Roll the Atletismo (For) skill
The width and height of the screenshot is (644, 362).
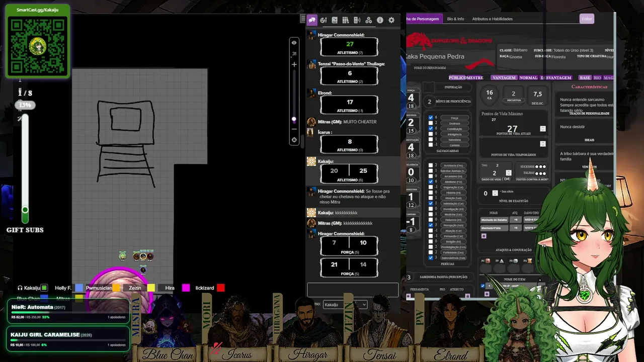[454, 182]
